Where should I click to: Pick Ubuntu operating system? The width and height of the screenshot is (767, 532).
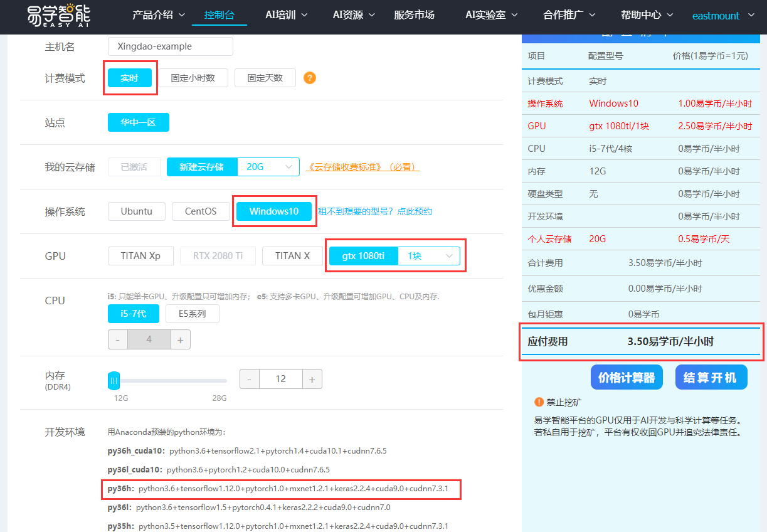(137, 211)
